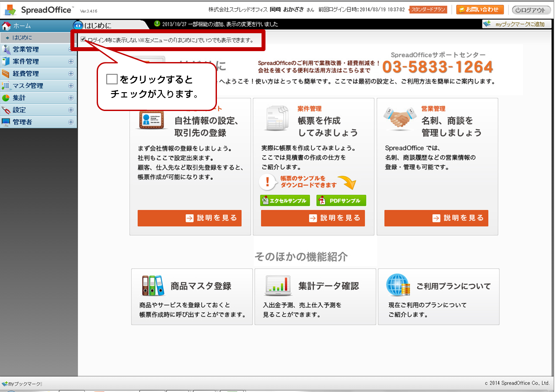Open the ご利用プランについて card

[439, 297]
